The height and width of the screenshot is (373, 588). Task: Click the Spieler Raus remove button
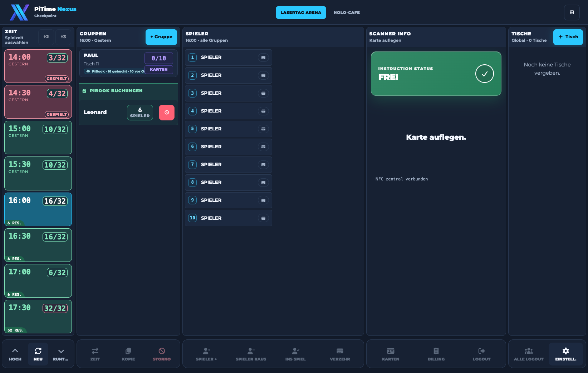(251, 354)
